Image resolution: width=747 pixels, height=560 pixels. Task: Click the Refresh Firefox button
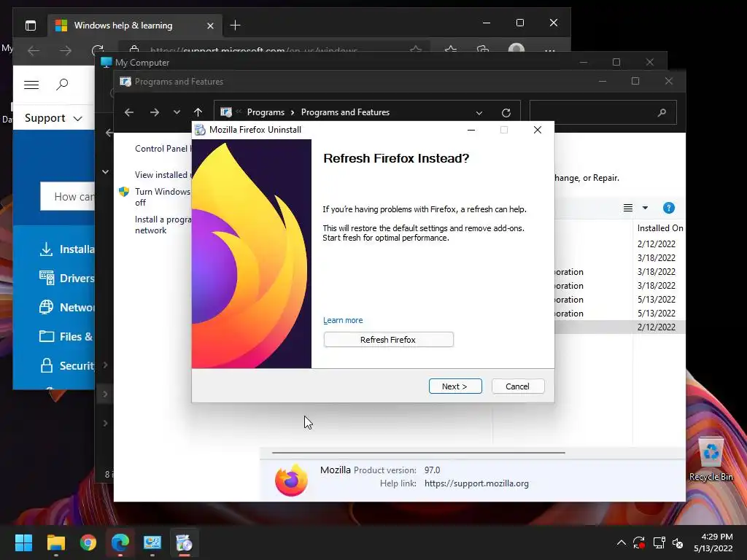point(388,340)
